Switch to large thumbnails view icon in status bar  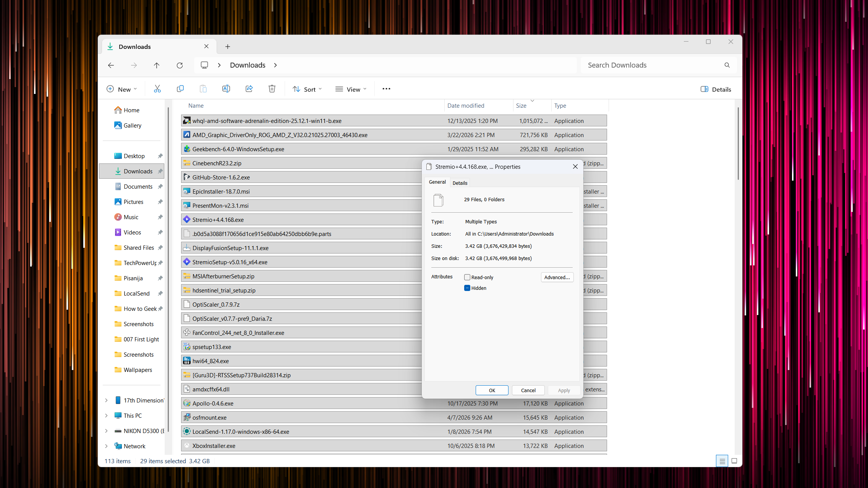734,461
